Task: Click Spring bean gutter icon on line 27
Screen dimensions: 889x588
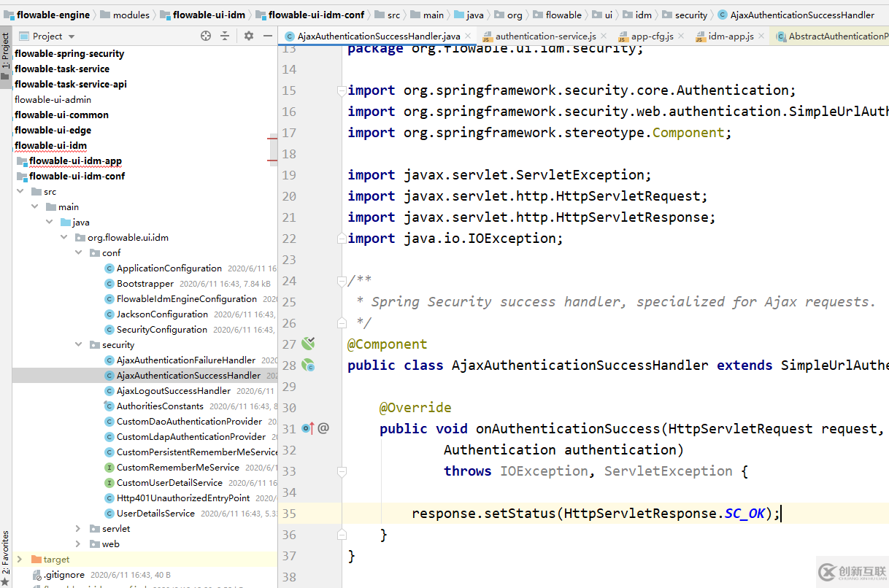Action: (308, 344)
